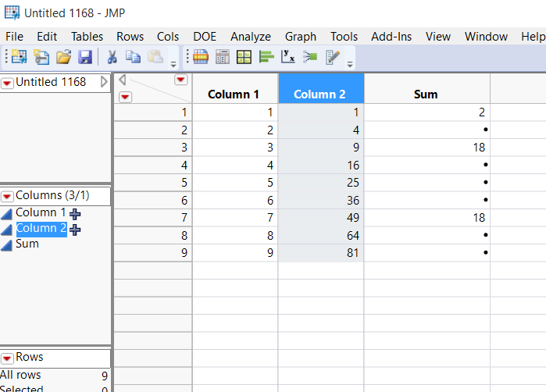Click formula plus icon beside Column 1
The height and width of the screenshot is (392, 546).
pyautogui.click(x=75, y=213)
